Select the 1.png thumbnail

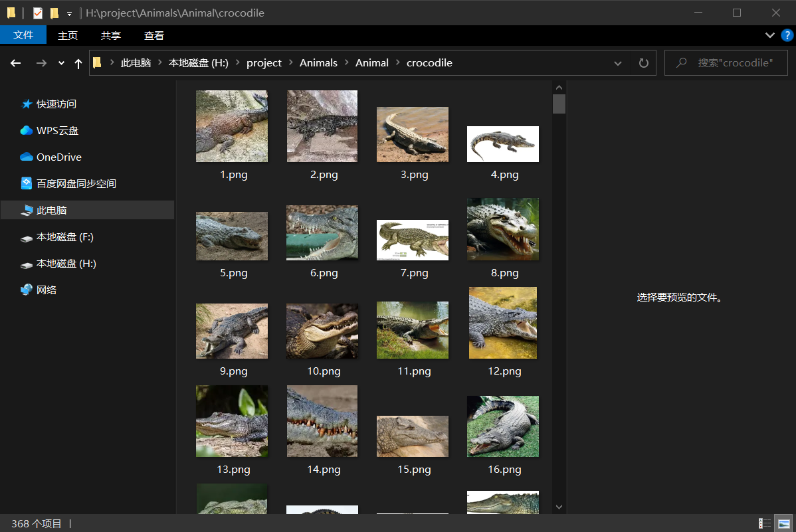[x=232, y=126]
